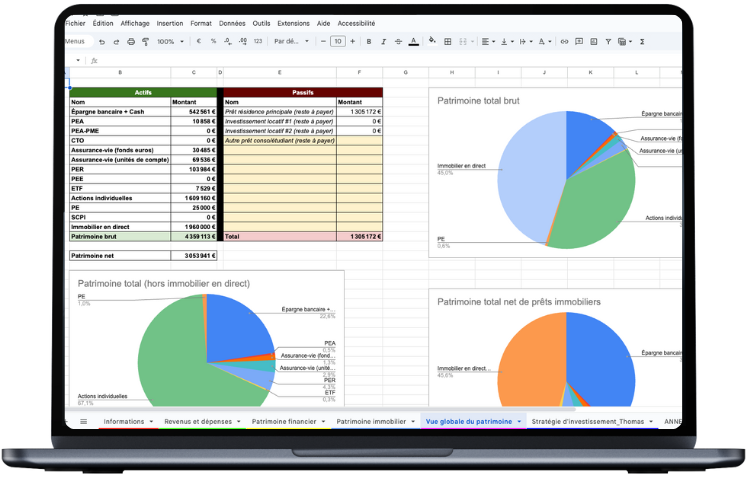
Task: Open the filter views table dropdown
Action: point(625,41)
